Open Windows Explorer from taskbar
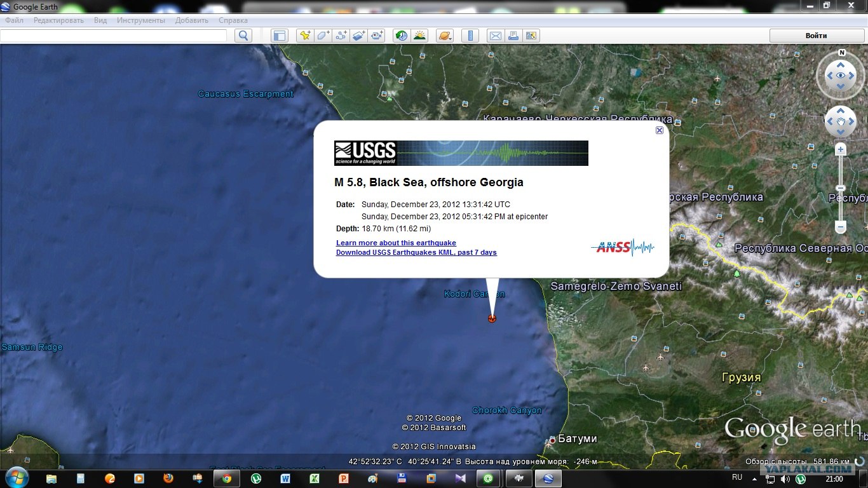Screen dimensions: 868x488 click(x=51, y=478)
